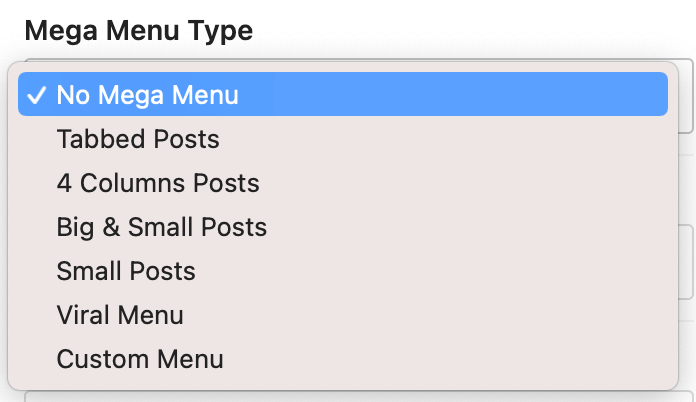Change the type to Big & Small Posts
This screenshot has width=696, height=402.
coord(162,227)
